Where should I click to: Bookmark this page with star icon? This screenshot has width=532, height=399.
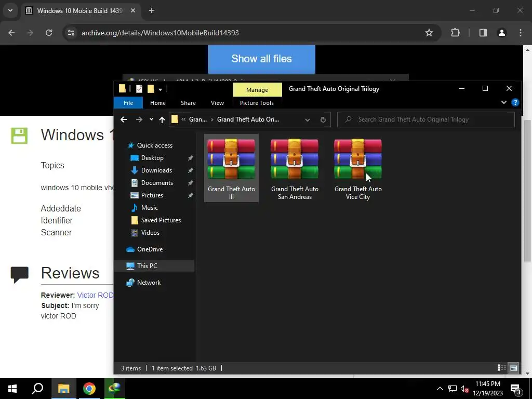pos(429,33)
